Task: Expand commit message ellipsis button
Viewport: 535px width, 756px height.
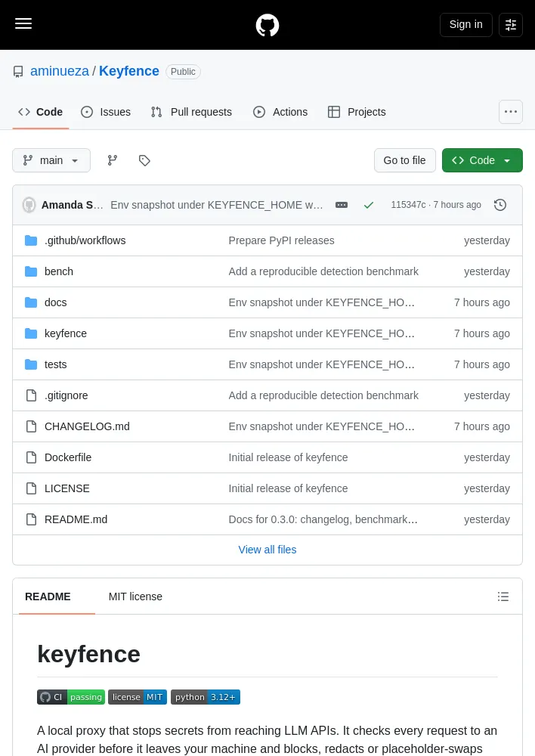Action: click(x=342, y=205)
